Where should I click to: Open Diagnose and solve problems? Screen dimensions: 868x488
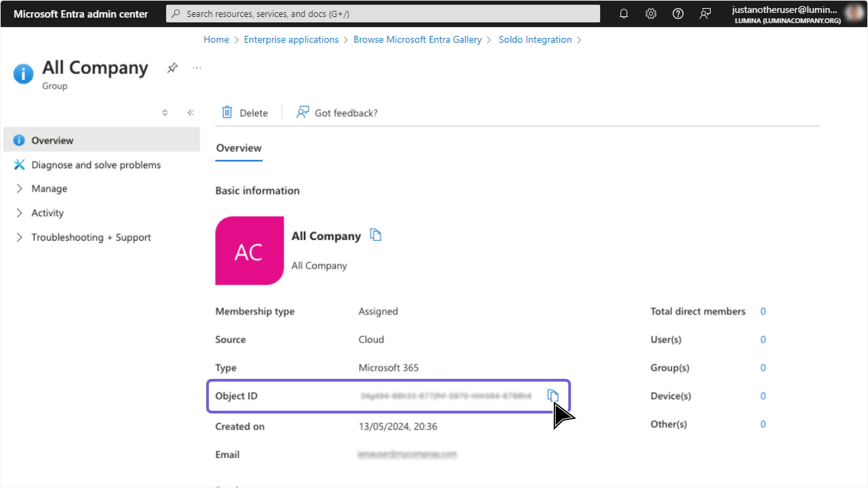pos(96,165)
